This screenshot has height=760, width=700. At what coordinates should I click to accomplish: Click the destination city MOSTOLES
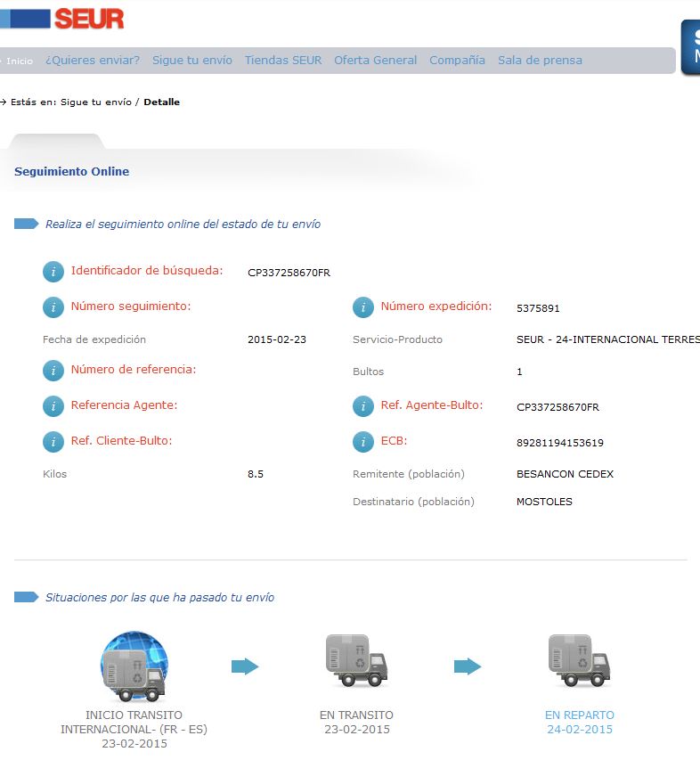544,502
